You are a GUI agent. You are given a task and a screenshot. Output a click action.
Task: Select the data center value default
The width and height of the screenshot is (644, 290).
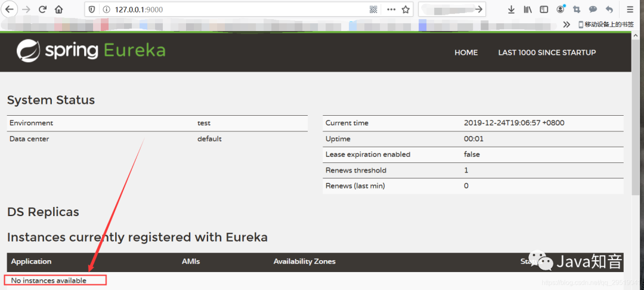coord(209,139)
